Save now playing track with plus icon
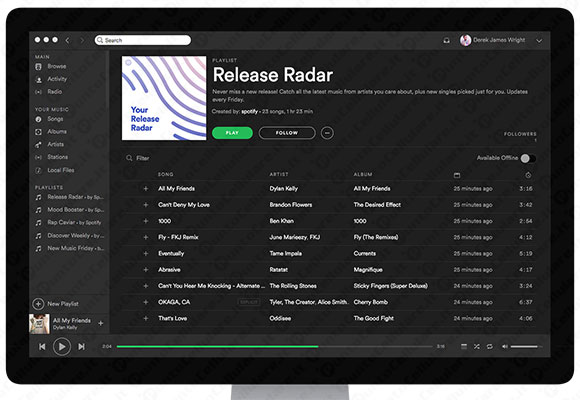 pos(101,323)
